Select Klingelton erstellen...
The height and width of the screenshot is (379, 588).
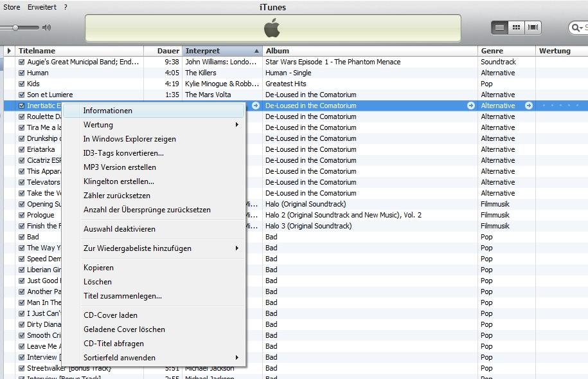point(154,181)
